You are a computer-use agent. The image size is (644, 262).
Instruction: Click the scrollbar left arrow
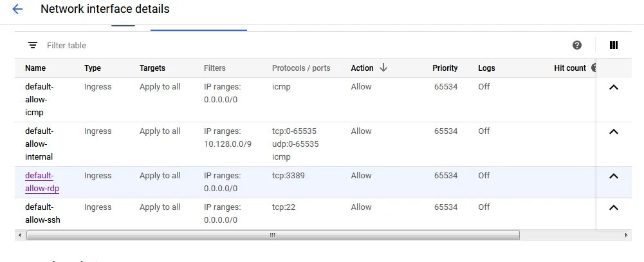point(20,236)
